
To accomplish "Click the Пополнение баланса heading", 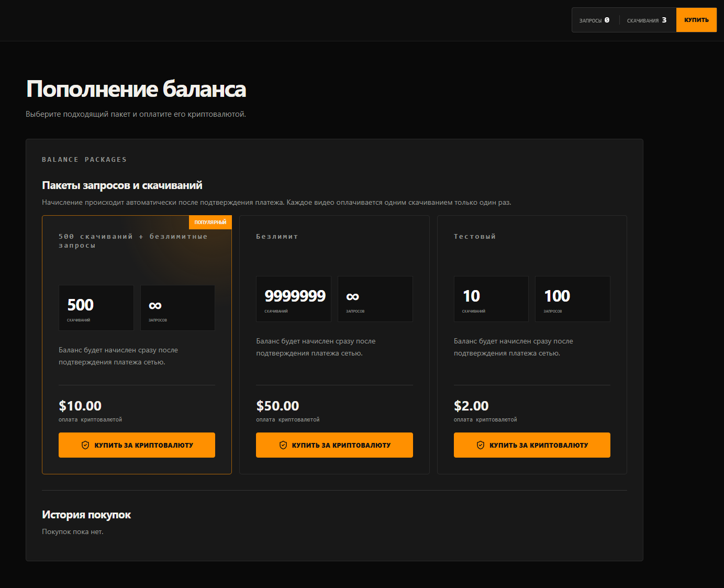I will [136, 89].
